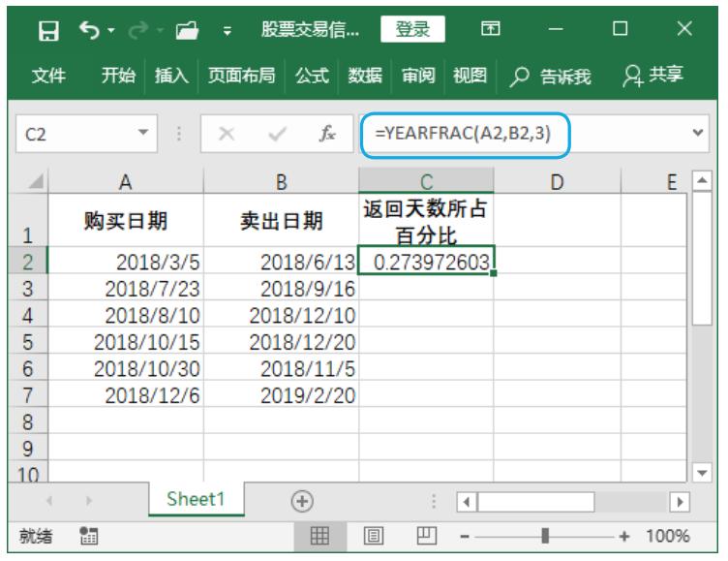
Task: Click horizontal scrollbar left arrow
Action: [x=467, y=502]
